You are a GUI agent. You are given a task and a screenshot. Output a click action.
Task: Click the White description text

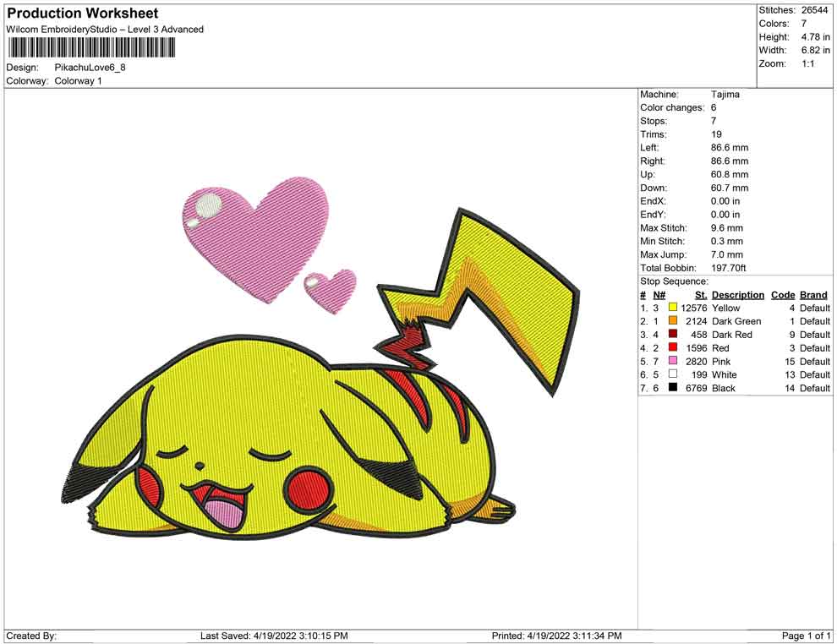point(724,374)
